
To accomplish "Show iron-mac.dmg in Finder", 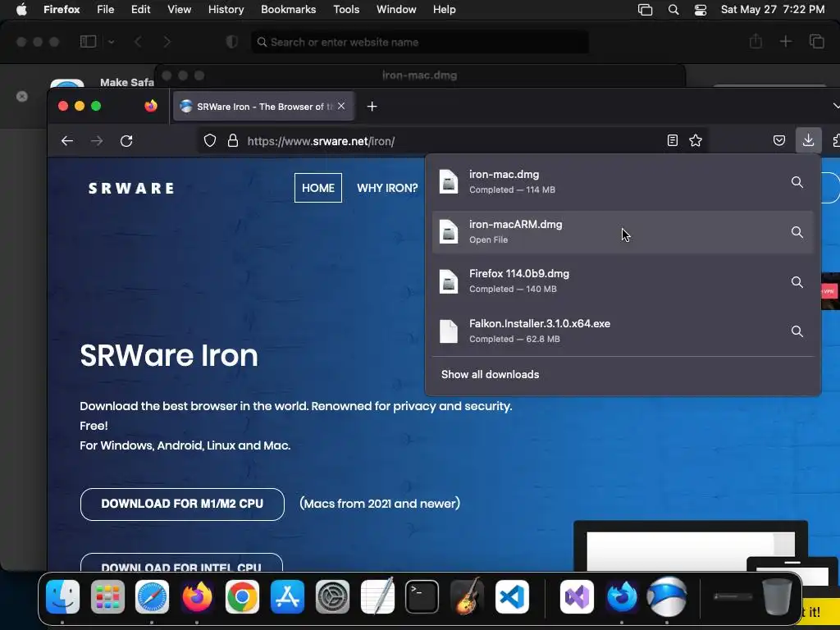I will tap(797, 182).
